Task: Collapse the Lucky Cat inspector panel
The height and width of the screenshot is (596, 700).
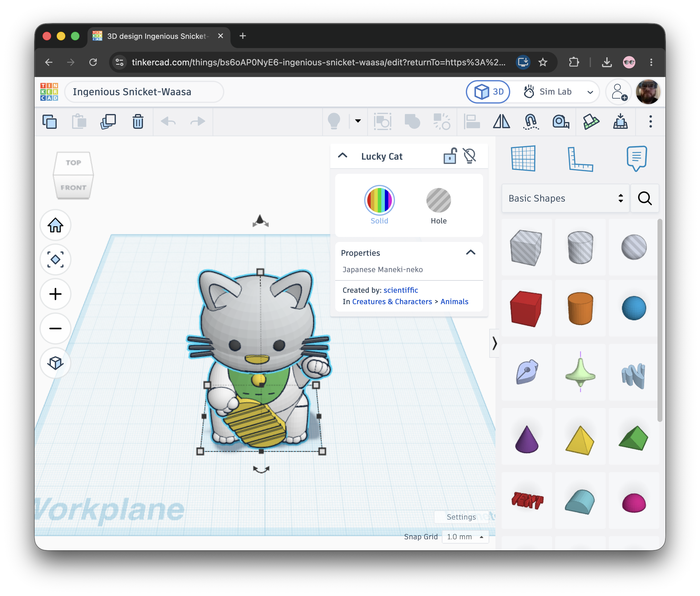Action: pos(343,155)
